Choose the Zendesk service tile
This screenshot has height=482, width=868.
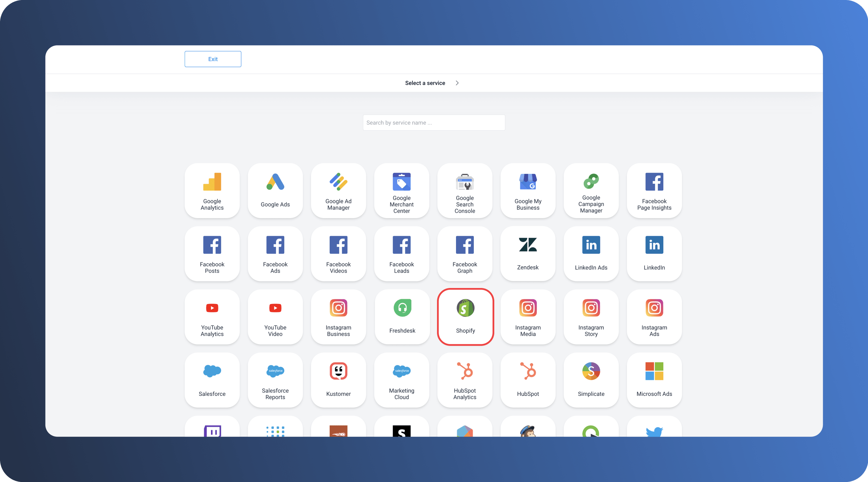pos(528,254)
